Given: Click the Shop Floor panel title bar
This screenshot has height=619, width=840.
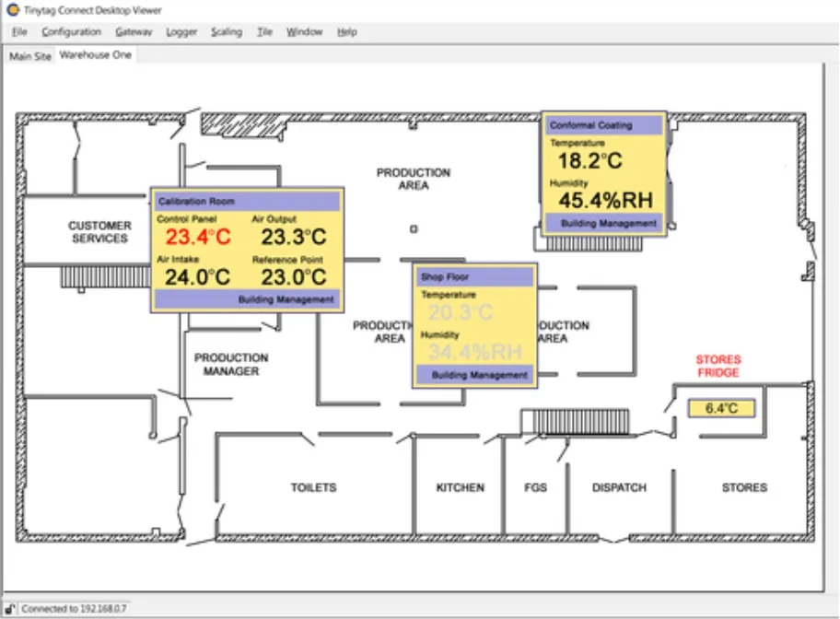Looking at the screenshot, I should (x=475, y=275).
